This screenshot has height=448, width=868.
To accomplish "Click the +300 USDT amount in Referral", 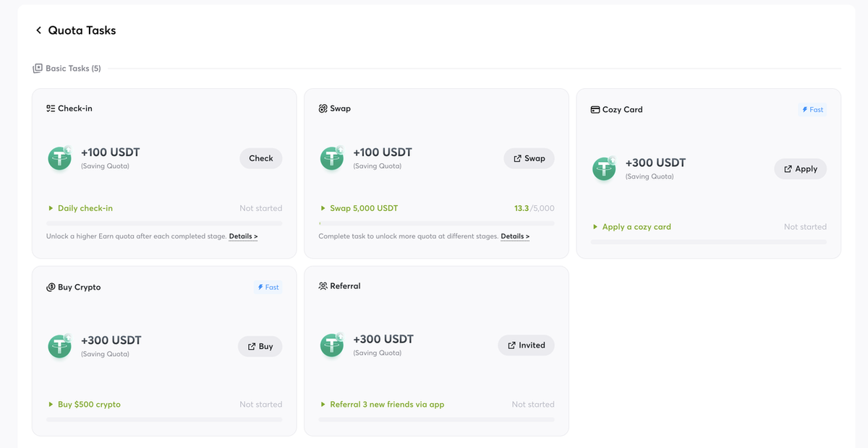I will coord(383,339).
